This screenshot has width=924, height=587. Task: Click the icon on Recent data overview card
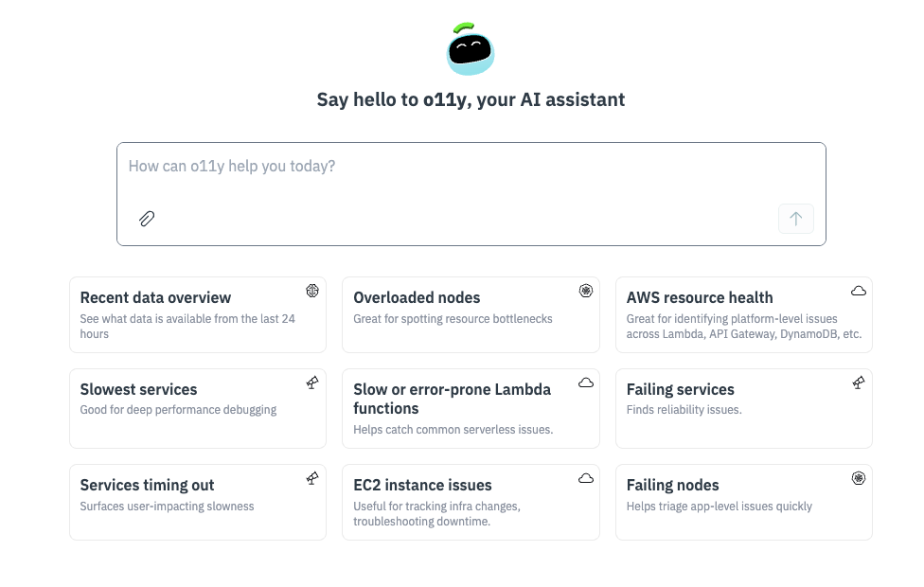[x=312, y=291]
